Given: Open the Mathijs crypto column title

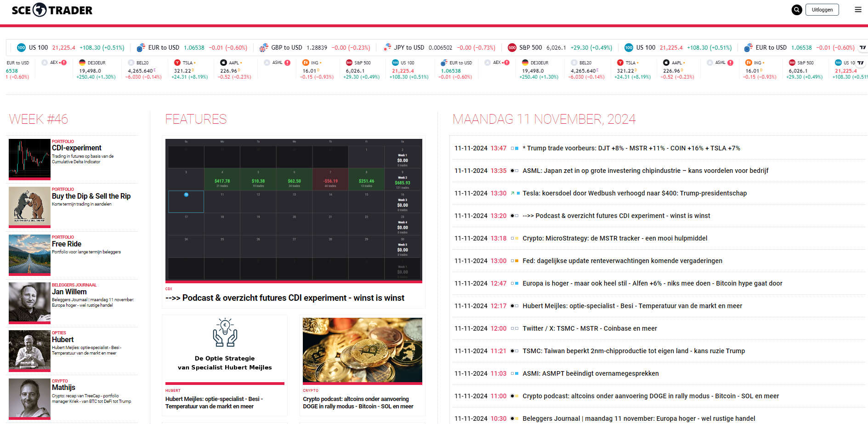Looking at the screenshot, I should click(64, 388).
